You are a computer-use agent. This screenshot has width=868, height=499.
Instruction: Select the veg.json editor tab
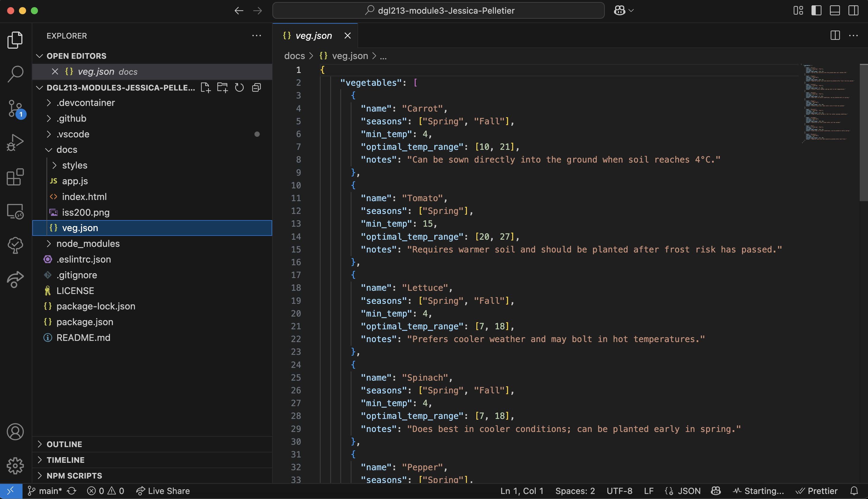click(313, 35)
